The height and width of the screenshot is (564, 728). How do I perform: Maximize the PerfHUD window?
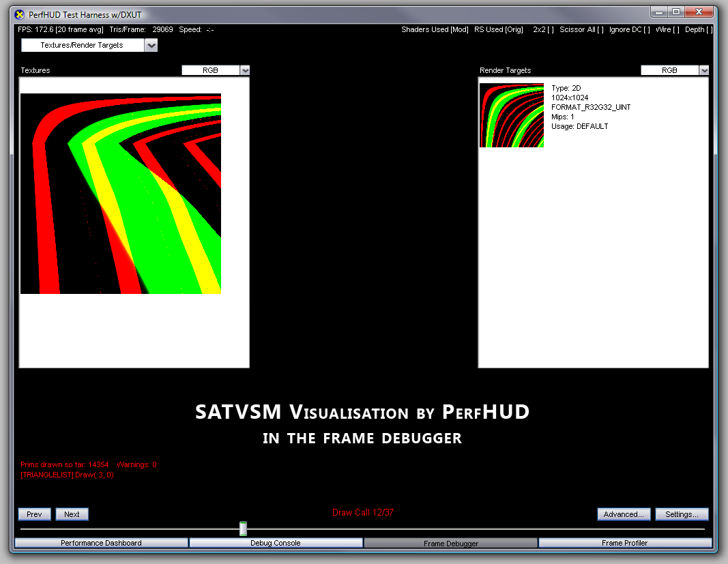tap(676, 12)
